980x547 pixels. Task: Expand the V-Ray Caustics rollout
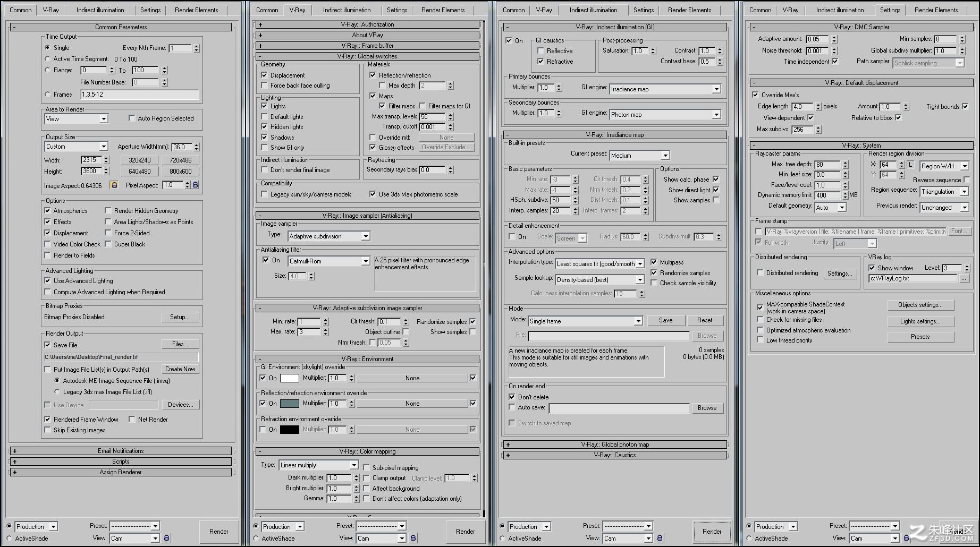615,455
